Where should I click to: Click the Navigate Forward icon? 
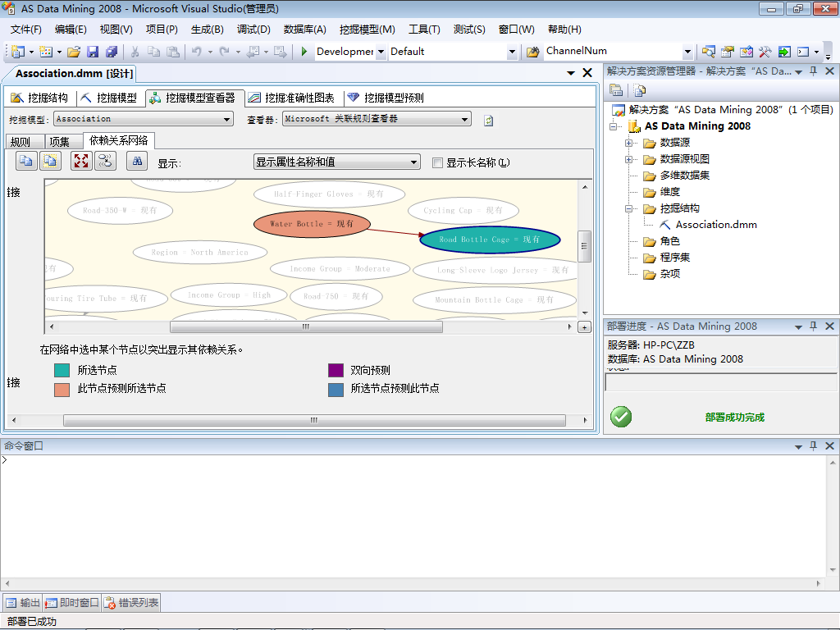281,52
